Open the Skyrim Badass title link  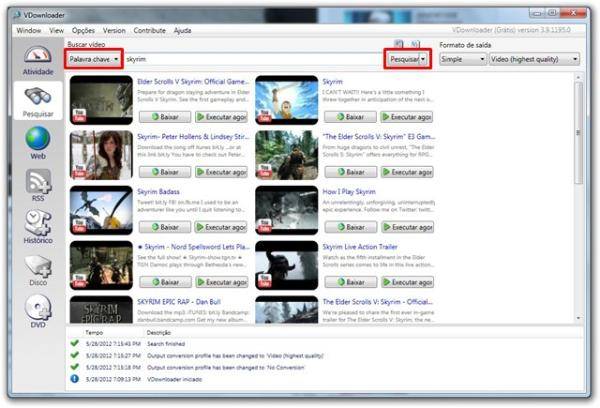click(158, 191)
